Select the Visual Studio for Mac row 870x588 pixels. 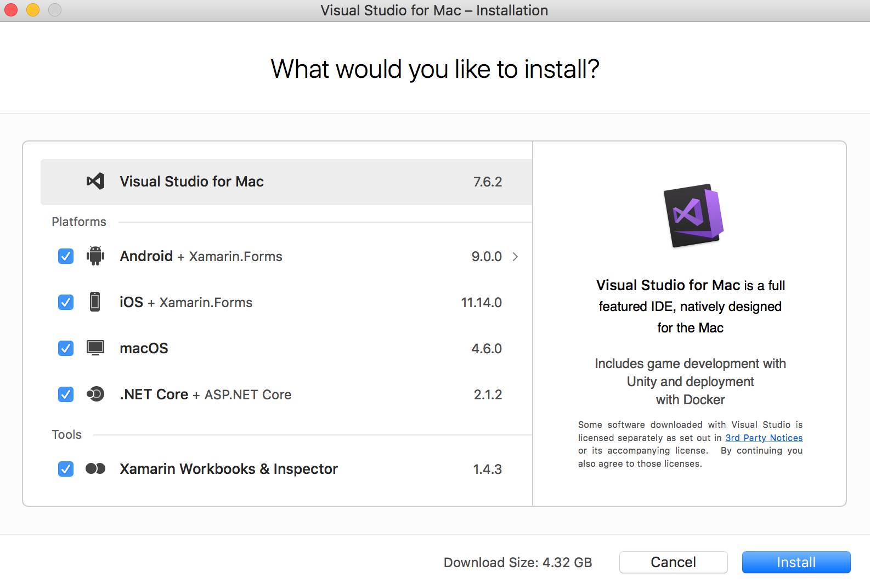coord(286,182)
